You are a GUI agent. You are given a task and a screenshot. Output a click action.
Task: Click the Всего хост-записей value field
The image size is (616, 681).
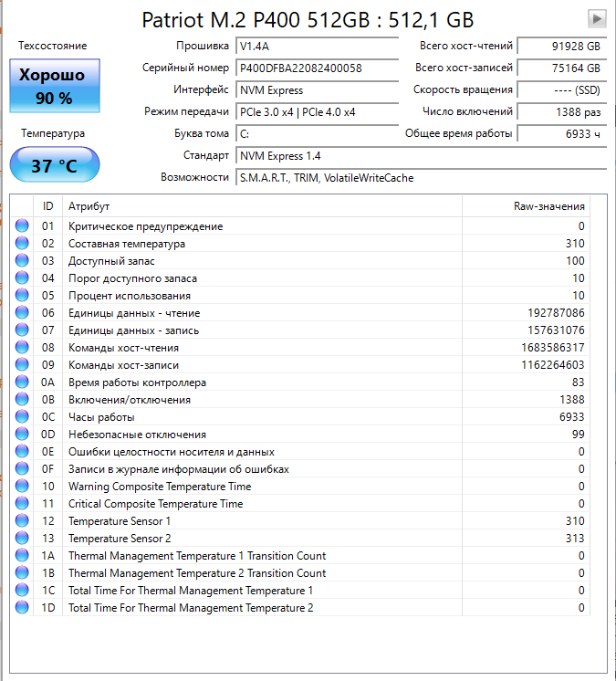[562, 68]
